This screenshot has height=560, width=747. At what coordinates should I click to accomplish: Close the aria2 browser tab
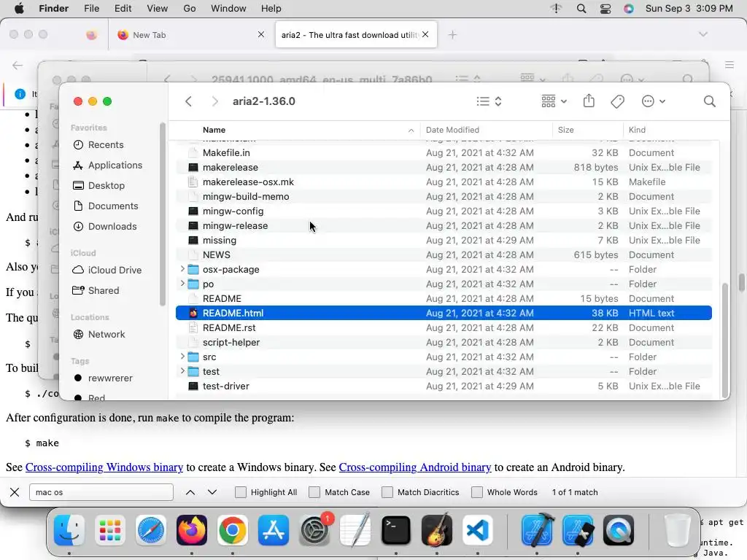(x=425, y=34)
